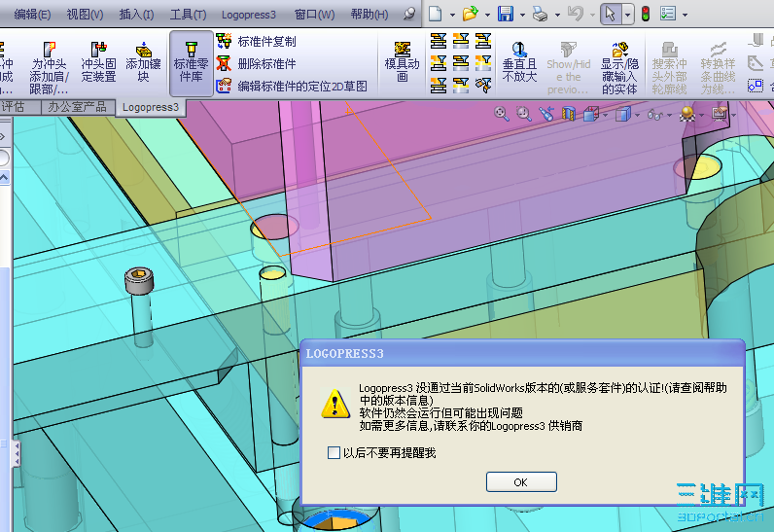The height and width of the screenshot is (532, 774).
Task: Click top-left die station icon in grid
Action: pos(438,41)
